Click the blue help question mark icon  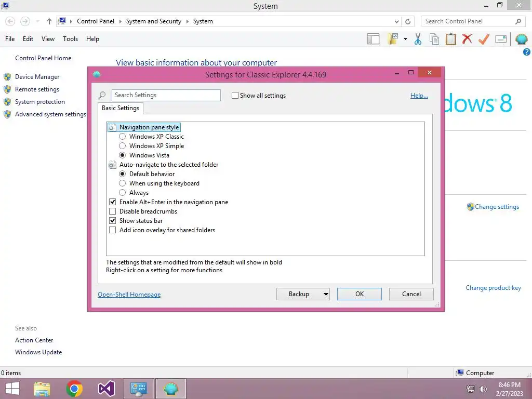pos(527,52)
